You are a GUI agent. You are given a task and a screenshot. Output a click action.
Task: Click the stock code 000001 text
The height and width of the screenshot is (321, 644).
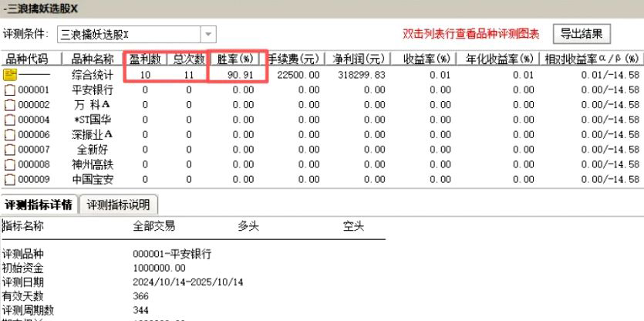34,90
